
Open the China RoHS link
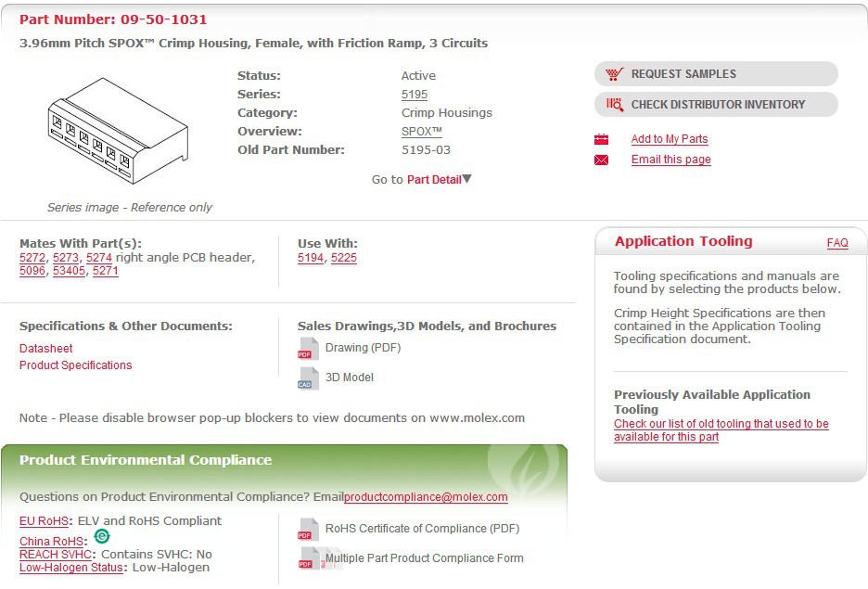click(x=52, y=542)
